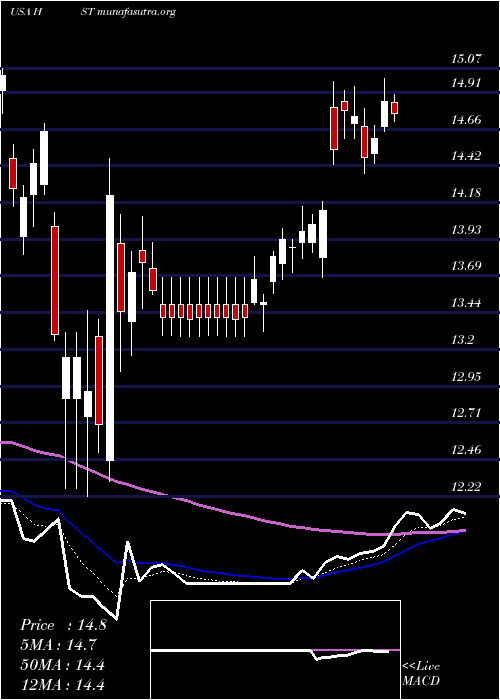Click the 12.71 price axis label
The image size is (500, 700).
click(x=466, y=413)
